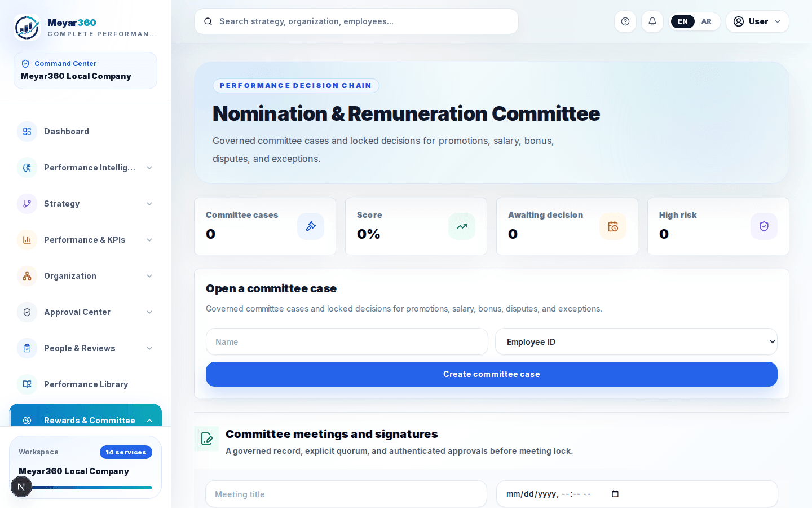
Task: Click the signature icon beside Committee meetings
Action: pos(207,439)
